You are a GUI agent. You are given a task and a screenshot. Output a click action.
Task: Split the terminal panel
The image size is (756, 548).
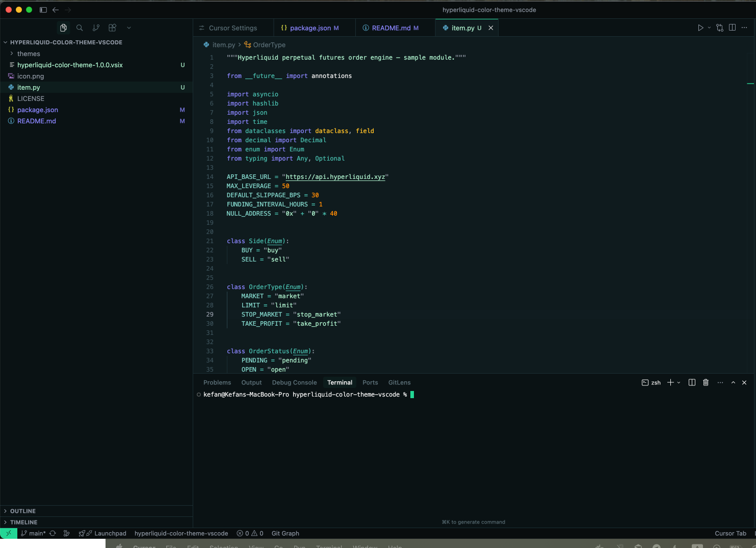(692, 382)
